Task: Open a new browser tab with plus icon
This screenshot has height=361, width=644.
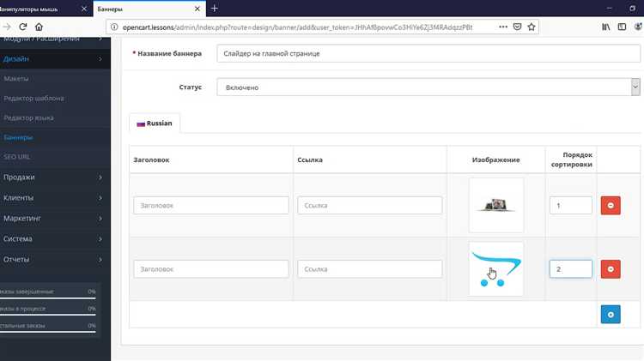Action: [x=214, y=8]
